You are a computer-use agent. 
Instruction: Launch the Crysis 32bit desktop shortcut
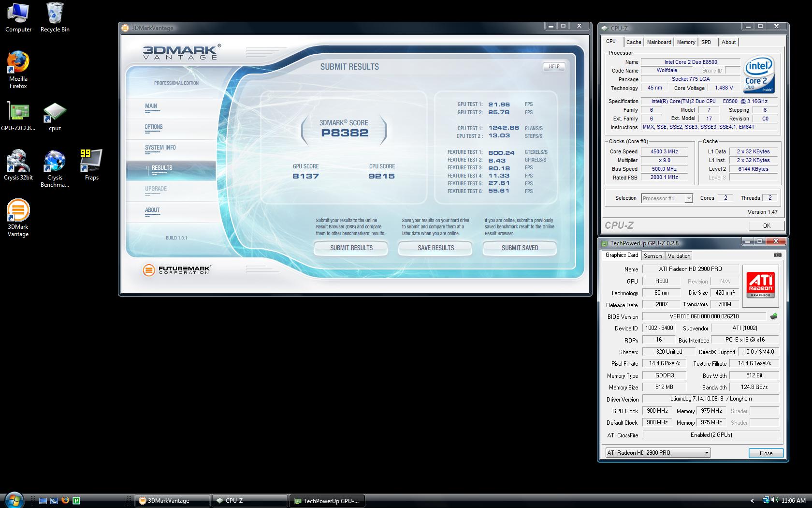click(x=18, y=165)
